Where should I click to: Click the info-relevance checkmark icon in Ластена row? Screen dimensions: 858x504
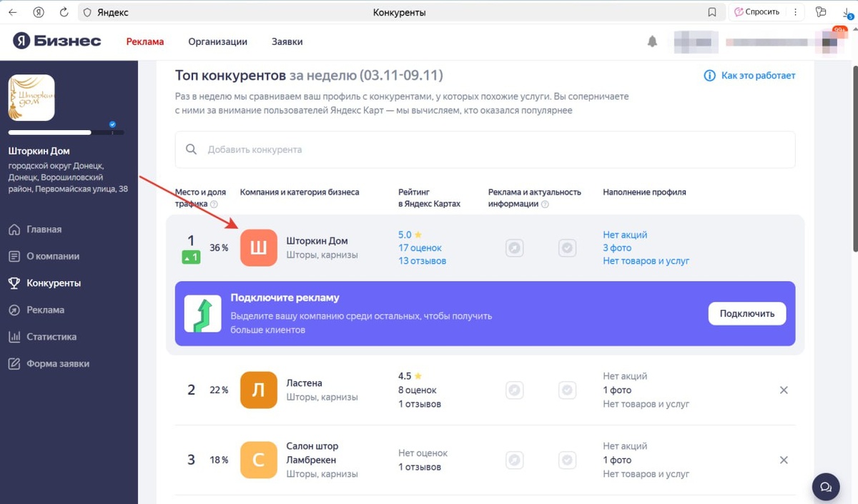click(x=567, y=390)
